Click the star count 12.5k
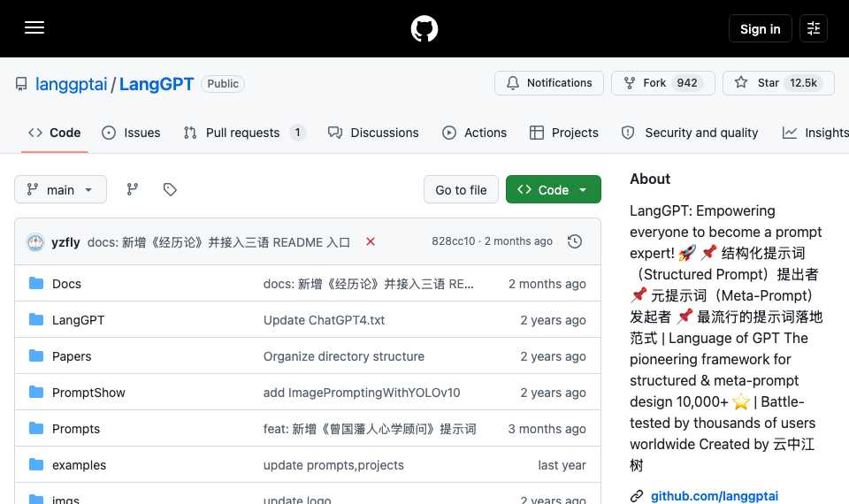Image resolution: width=849 pixels, height=504 pixels. click(804, 83)
